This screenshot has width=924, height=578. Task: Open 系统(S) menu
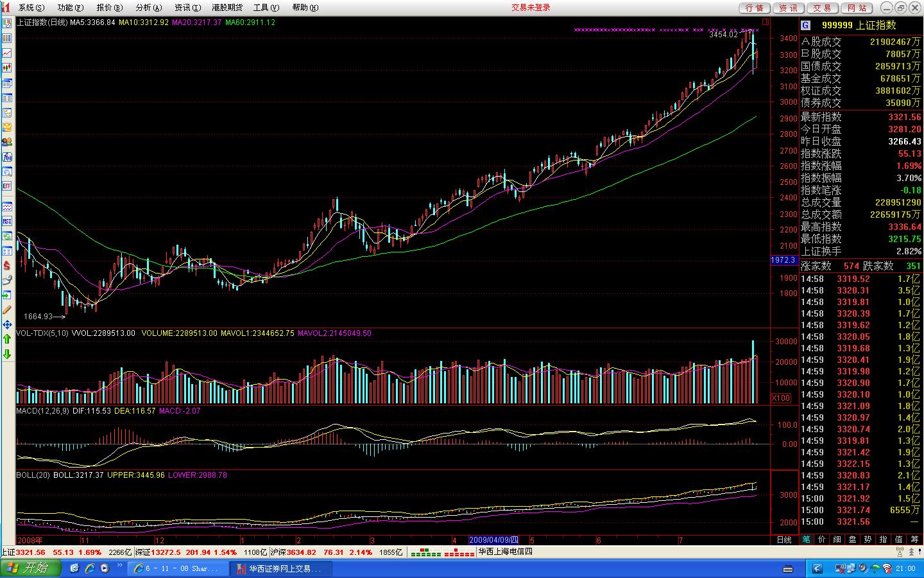click(x=31, y=8)
